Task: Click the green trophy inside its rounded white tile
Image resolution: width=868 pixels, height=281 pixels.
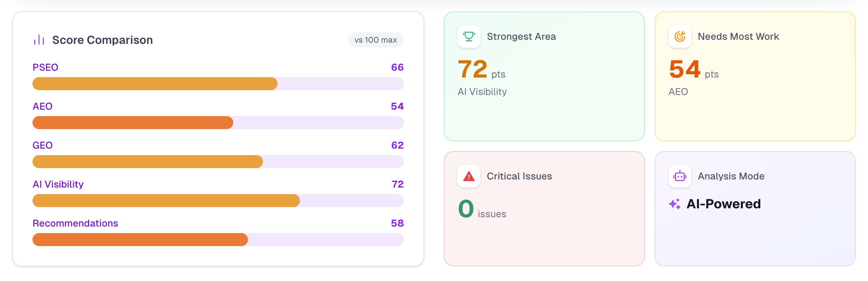Action: click(x=469, y=36)
